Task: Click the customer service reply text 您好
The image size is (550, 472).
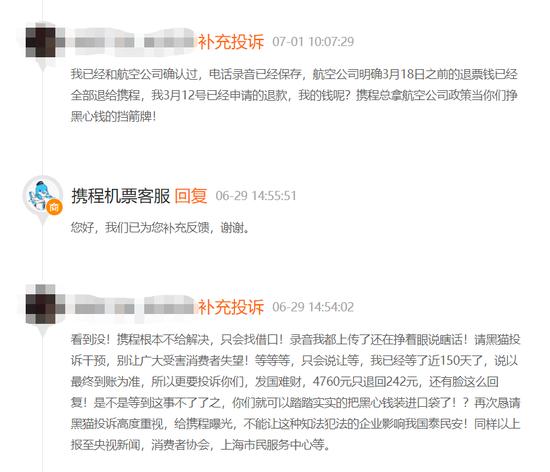Action: tap(160, 228)
